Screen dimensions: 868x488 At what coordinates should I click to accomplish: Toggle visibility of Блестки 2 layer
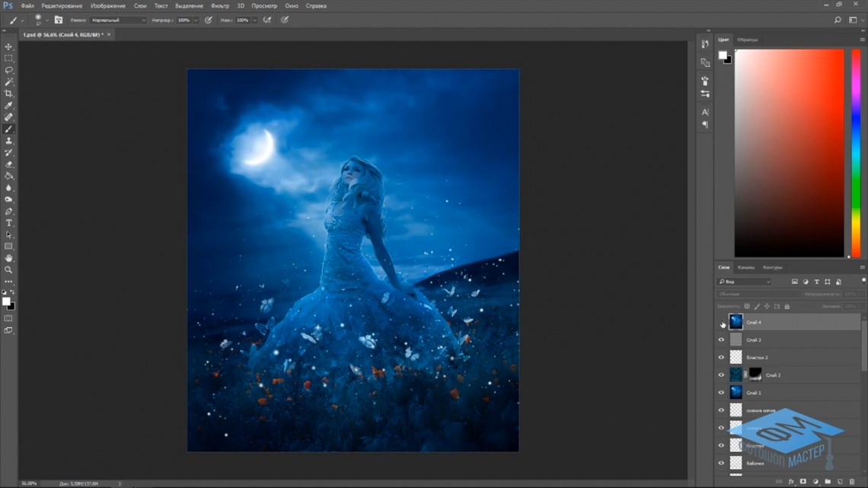tap(722, 358)
